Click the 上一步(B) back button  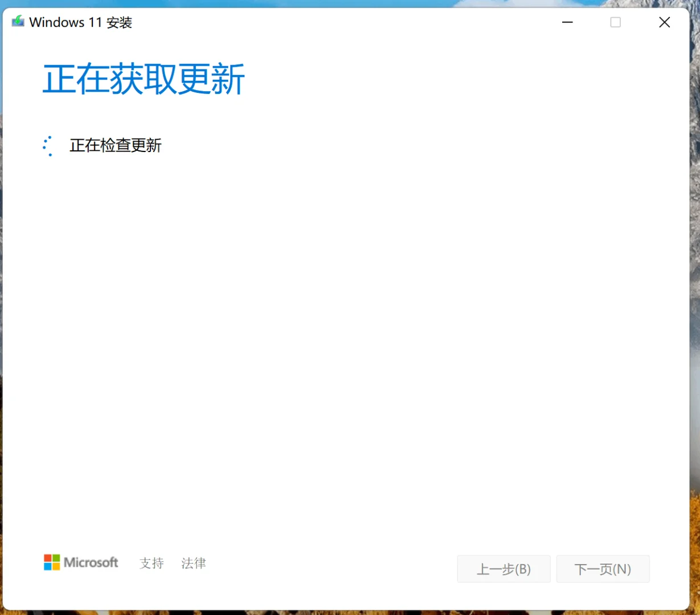tap(503, 569)
